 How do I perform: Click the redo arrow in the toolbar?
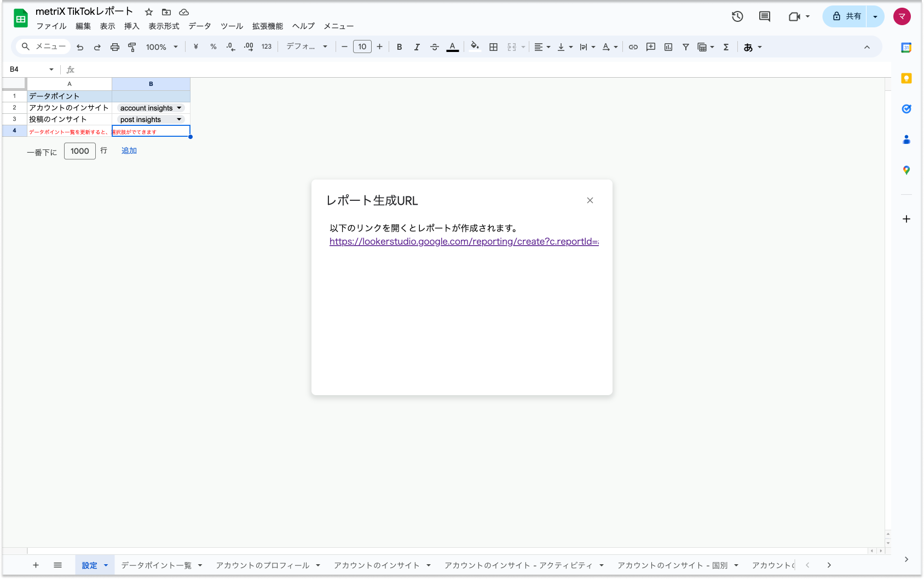[97, 47]
